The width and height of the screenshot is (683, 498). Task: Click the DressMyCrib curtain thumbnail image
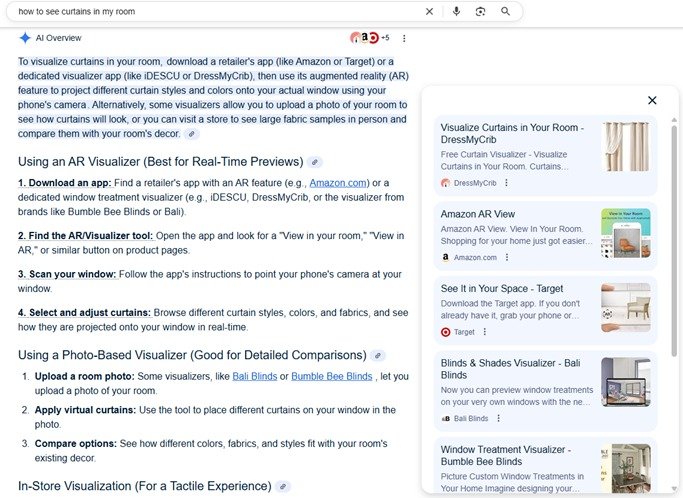tap(626, 147)
